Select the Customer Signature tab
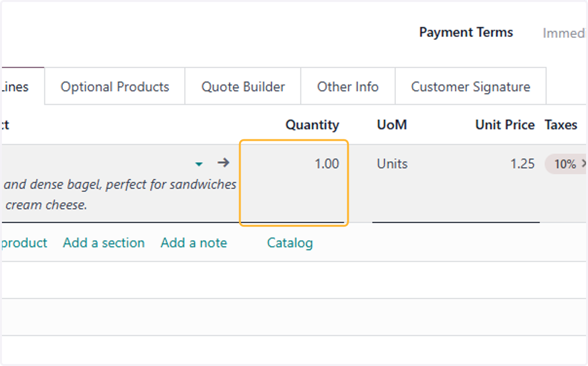 pos(470,87)
